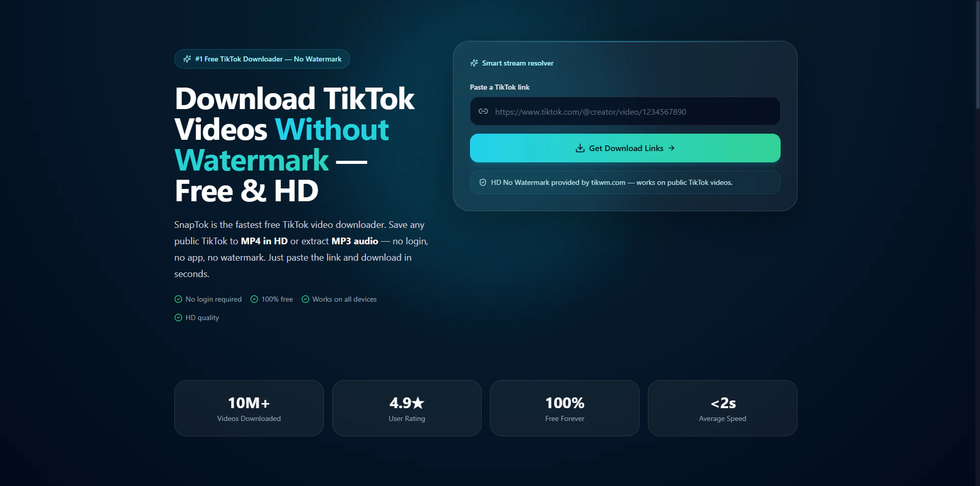Click the shield icon beside HD No Watermark

[x=483, y=182]
